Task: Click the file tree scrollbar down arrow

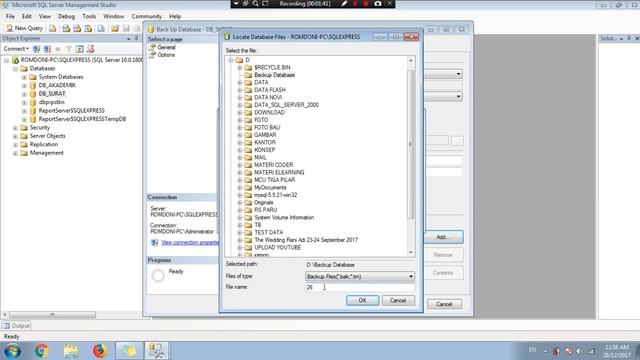Action: (x=411, y=253)
